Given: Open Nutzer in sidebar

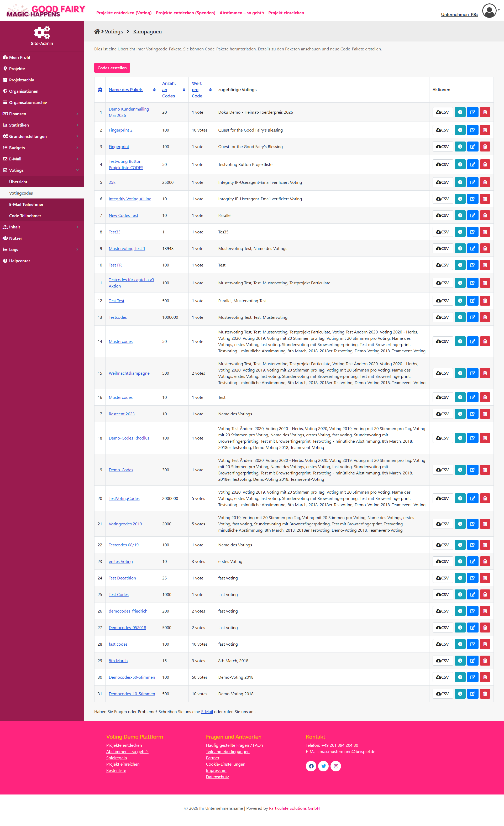Looking at the screenshot, I should (42, 238).
